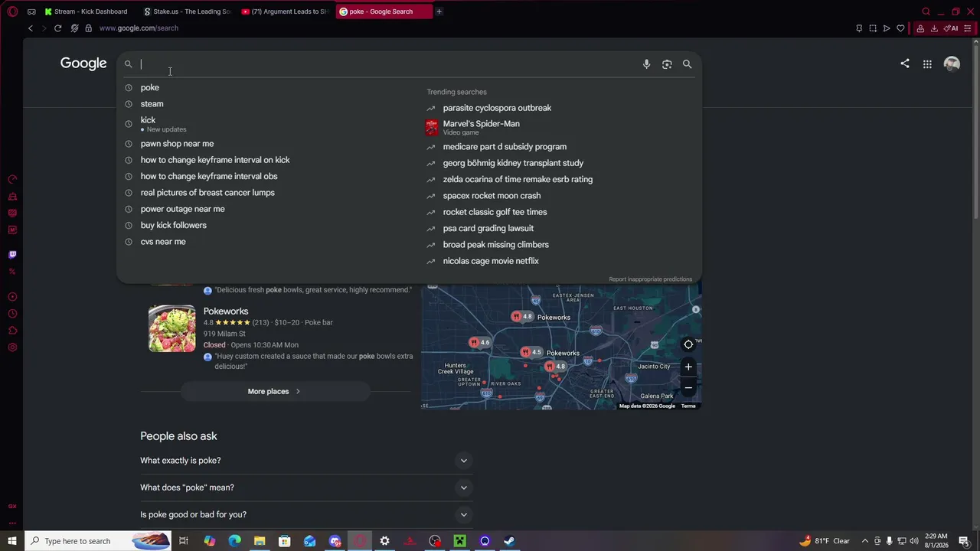The width and height of the screenshot is (980, 551).
Task: Go back to the previous page
Action: [31, 28]
